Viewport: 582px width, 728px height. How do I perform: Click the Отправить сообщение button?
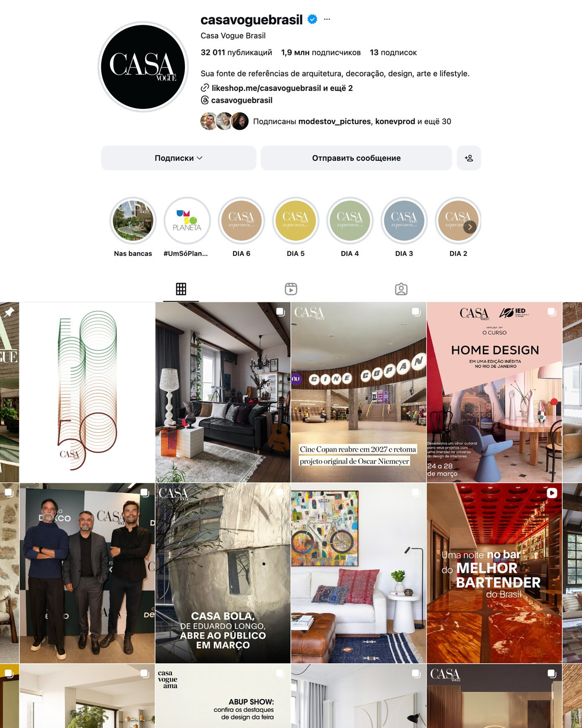pos(356,158)
